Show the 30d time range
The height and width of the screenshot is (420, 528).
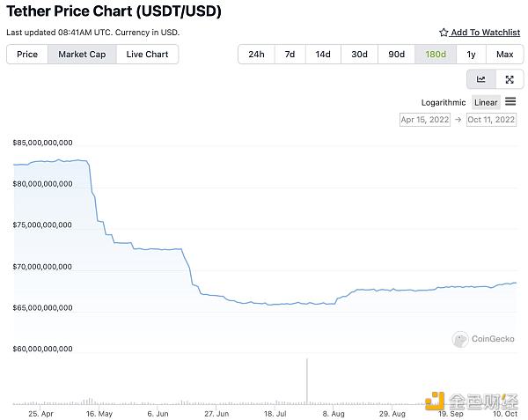359,55
